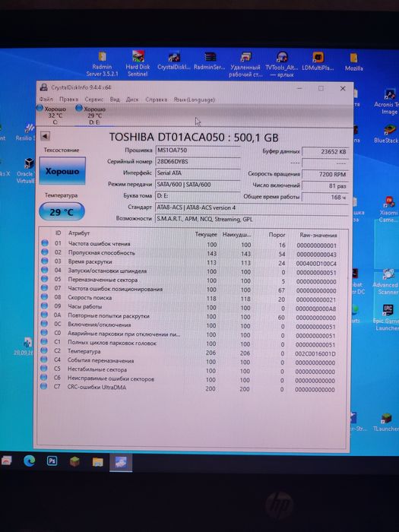Select the Запуски/остановки шпинделя attribute
The height and width of the screenshot is (532, 399).
point(108,271)
